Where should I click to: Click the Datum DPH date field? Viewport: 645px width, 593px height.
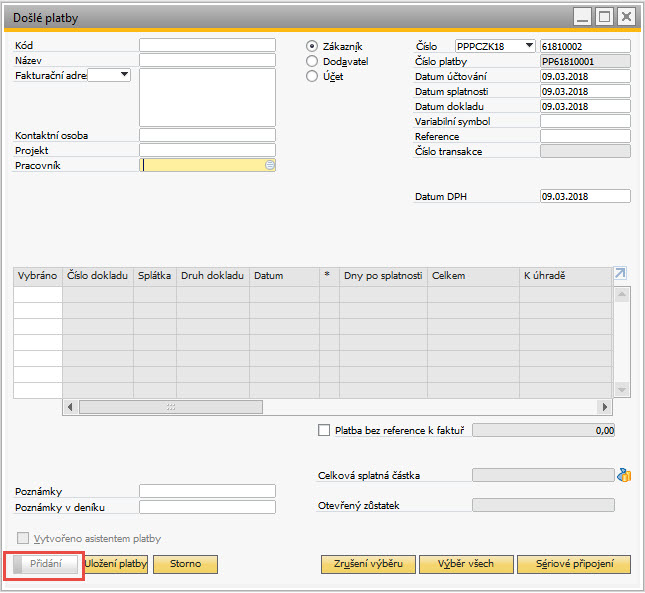[x=585, y=196]
